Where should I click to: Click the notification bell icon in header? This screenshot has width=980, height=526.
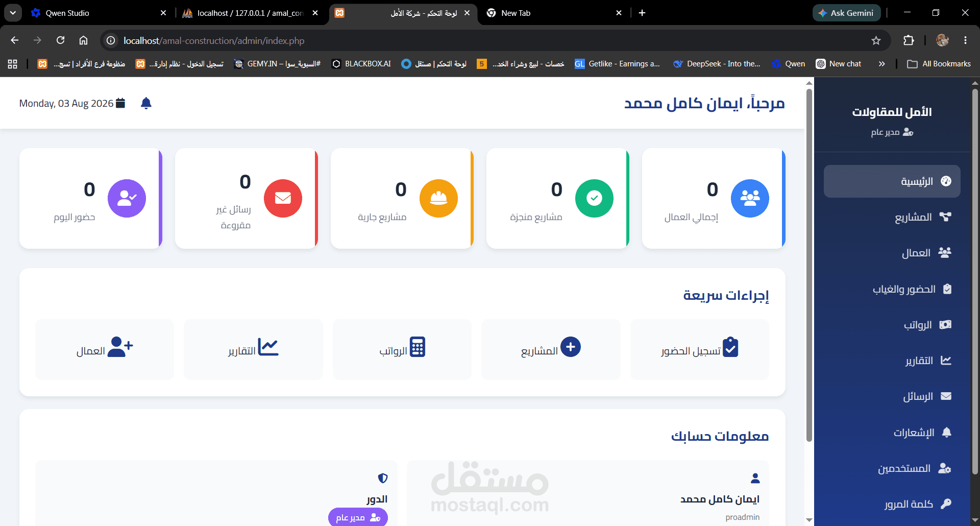click(146, 103)
